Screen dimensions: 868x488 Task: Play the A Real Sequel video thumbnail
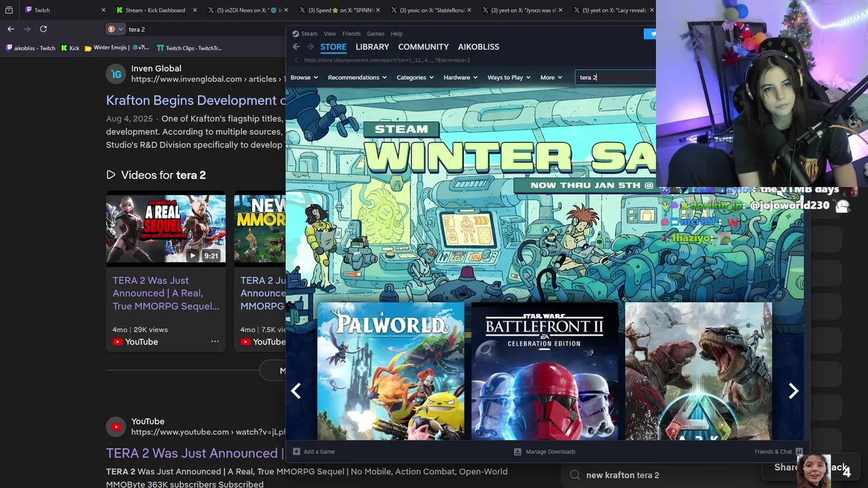[165, 230]
